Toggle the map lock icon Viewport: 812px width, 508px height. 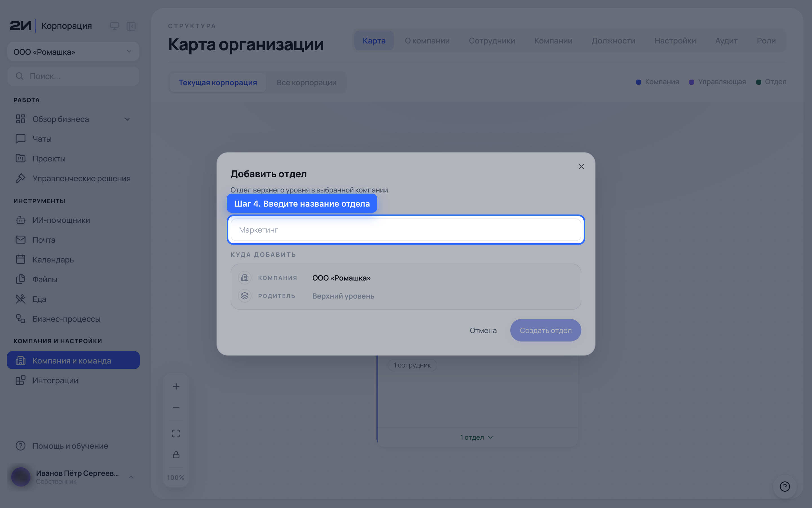176,455
